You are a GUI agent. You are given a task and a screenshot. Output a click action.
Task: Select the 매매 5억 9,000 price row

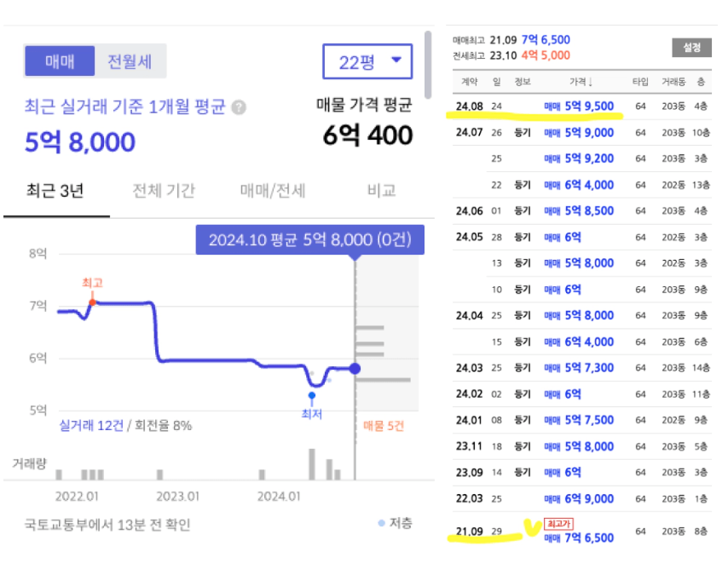click(581, 133)
